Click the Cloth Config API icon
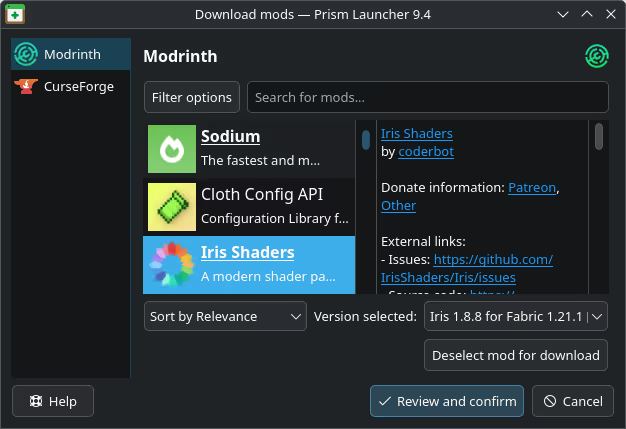The image size is (626, 429). pos(172,207)
